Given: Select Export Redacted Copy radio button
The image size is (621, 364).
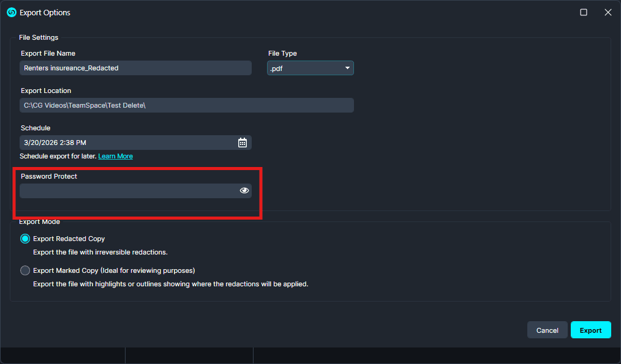Looking at the screenshot, I should click(x=25, y=239).
